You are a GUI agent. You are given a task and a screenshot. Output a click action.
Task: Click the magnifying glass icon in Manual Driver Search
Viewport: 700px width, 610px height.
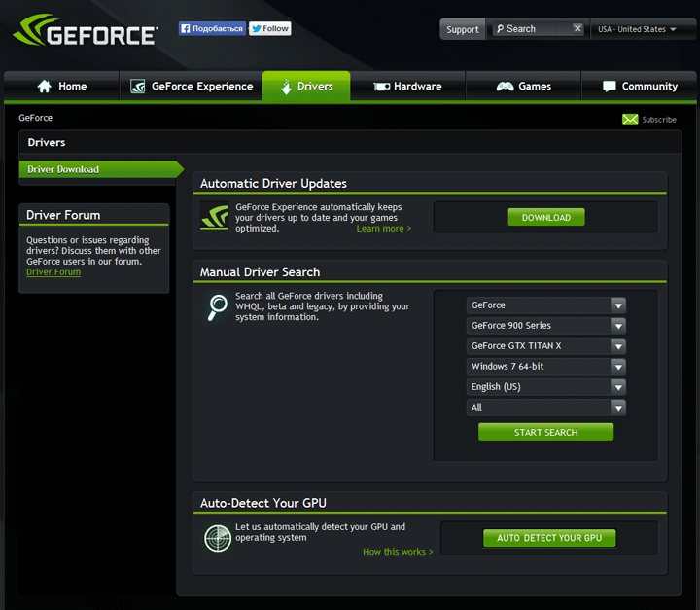coord(218,307)
